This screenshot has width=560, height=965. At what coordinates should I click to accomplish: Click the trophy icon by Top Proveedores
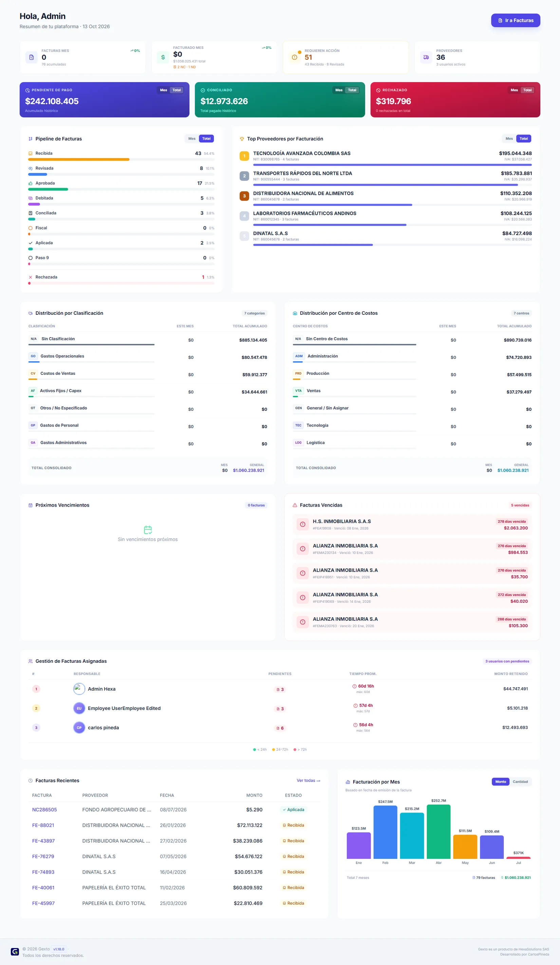click(242, 139)
